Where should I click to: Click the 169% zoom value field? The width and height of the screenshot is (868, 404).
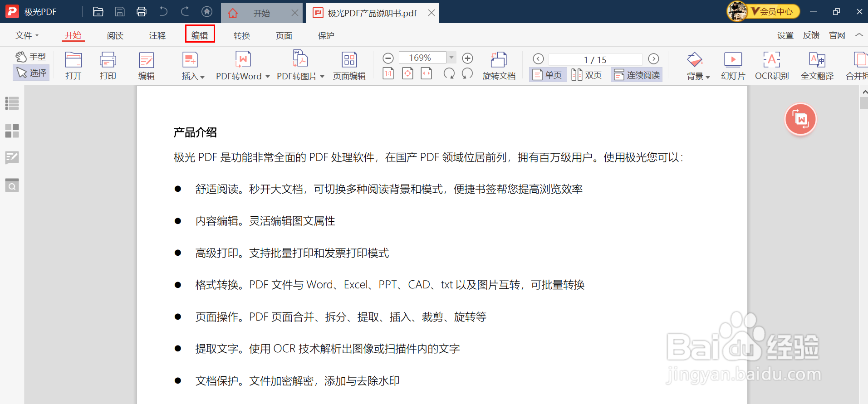click(422, 58)
